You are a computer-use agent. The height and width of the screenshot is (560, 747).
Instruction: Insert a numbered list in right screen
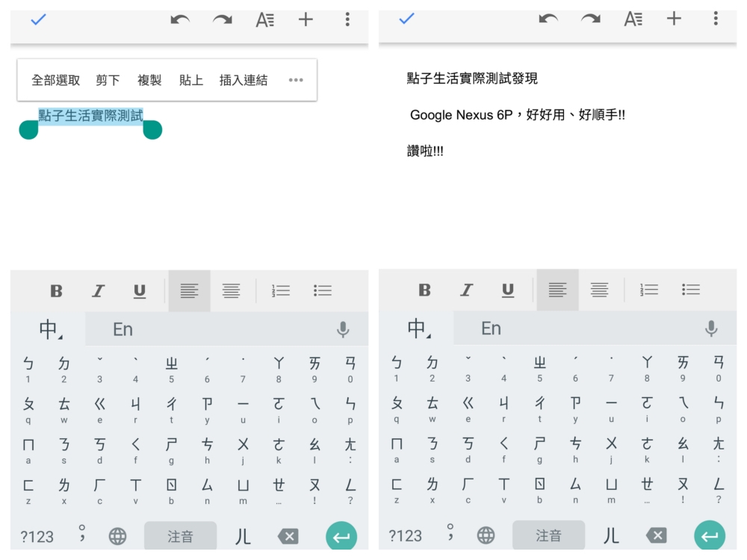point(649,290)
